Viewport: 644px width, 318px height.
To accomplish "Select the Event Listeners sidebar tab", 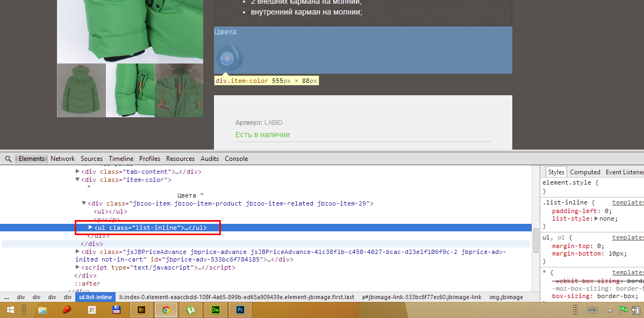I will 625,172.
